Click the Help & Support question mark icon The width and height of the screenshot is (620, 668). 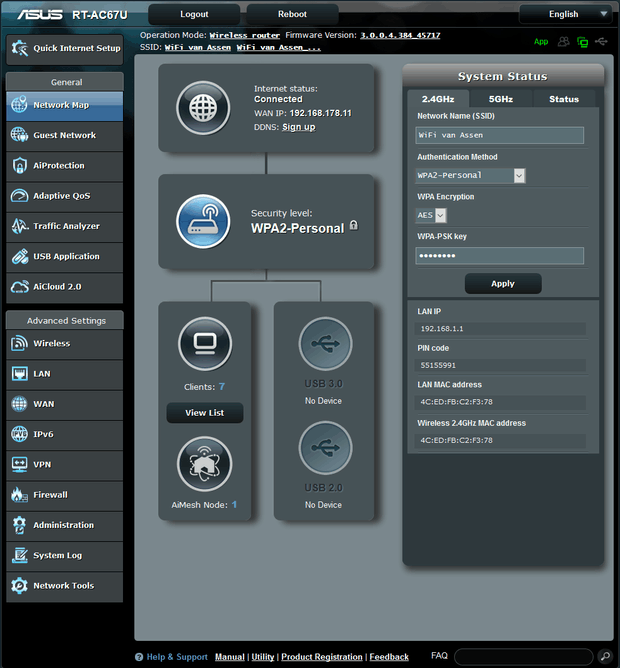pyautogui.click(x=139, y=657)
